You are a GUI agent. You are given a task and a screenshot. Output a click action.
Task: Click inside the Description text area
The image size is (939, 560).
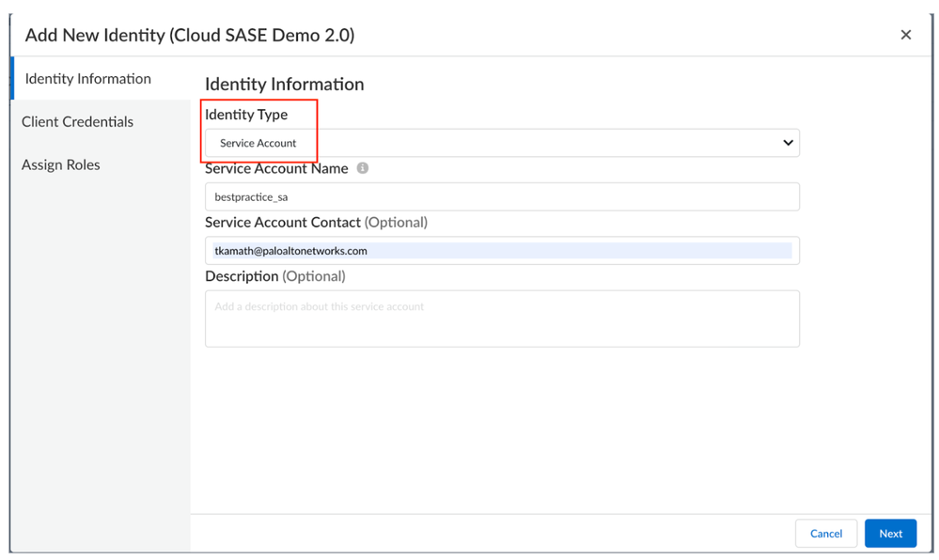501,319
